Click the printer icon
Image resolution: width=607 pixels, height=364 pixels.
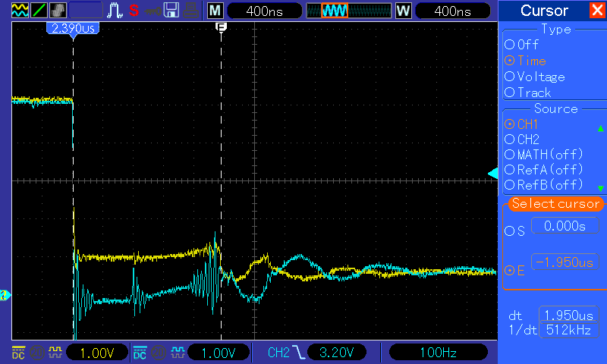tap(191, 11)
